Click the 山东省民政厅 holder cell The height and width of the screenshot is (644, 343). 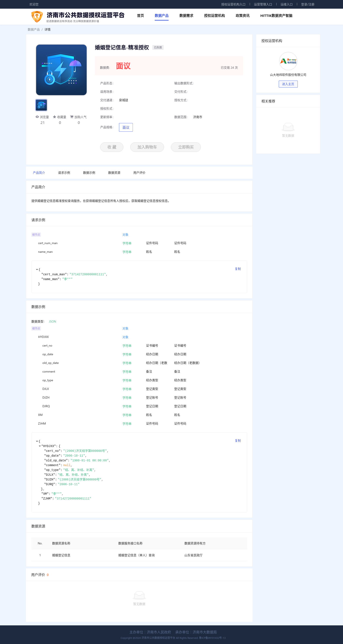click(x=193, y=555)
